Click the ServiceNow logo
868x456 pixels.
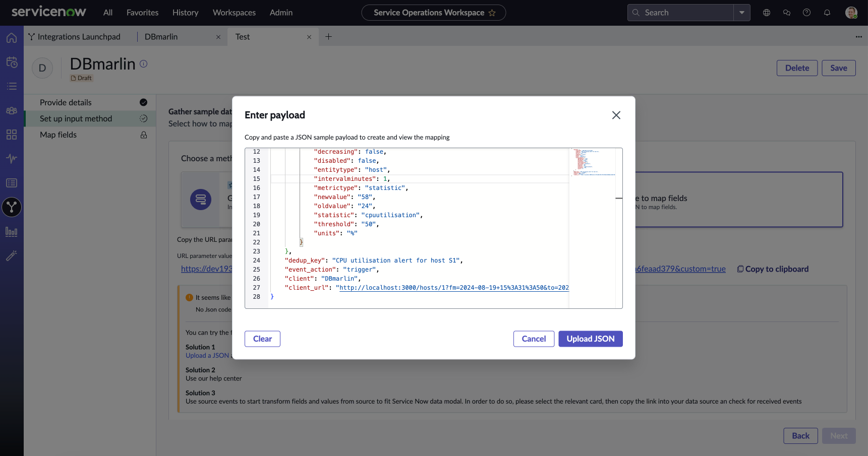tap(49, 12)
